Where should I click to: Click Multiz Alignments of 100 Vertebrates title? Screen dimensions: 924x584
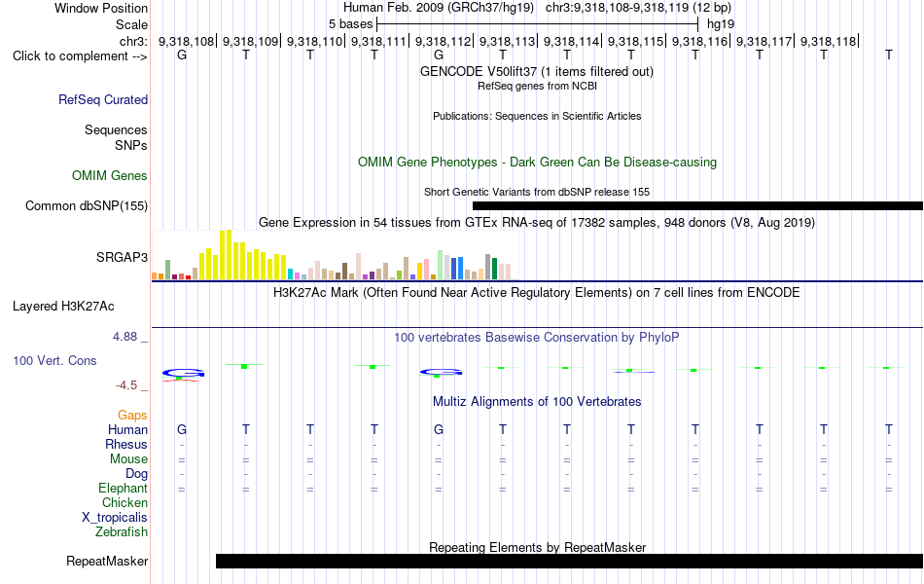tap(537, 402)
